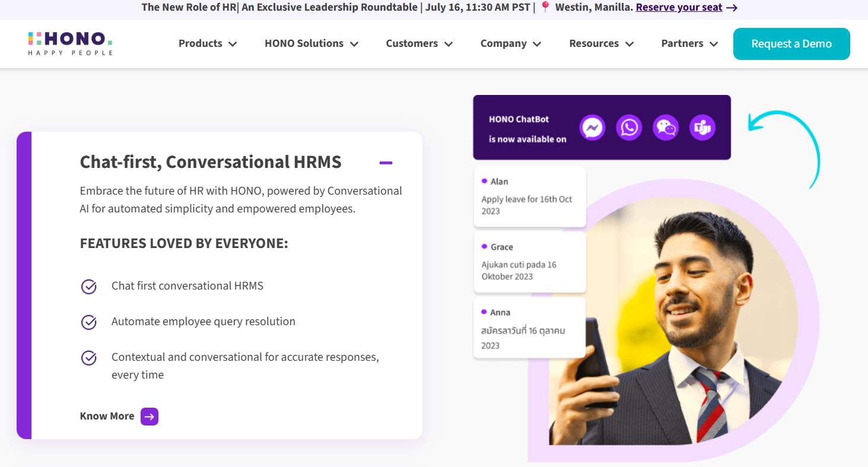Click Anna's Thai message chat card

pyautogui.click(x=530, y=328)
